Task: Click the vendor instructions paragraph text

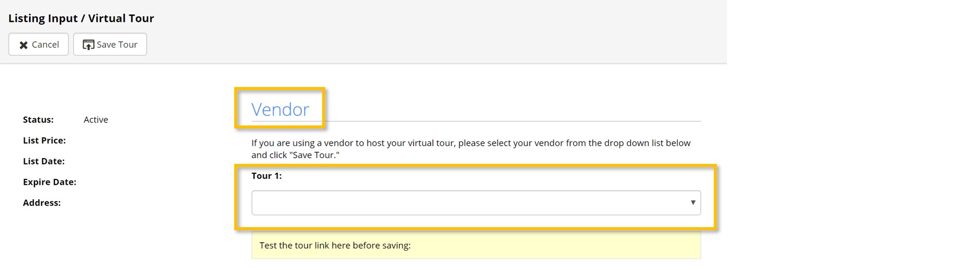Action: pyautogui.click(x=470, y=143)
